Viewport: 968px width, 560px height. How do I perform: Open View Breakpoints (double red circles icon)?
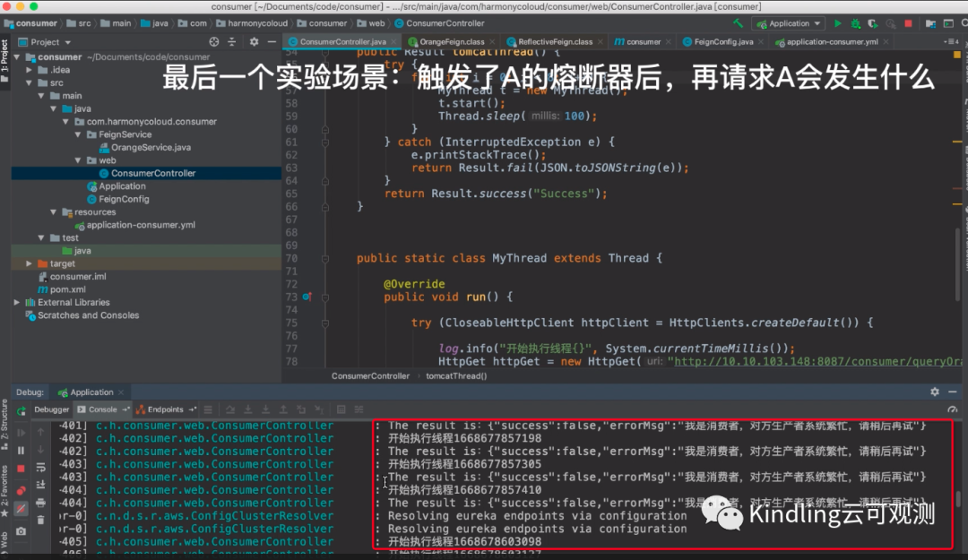[x=21, y=490]
